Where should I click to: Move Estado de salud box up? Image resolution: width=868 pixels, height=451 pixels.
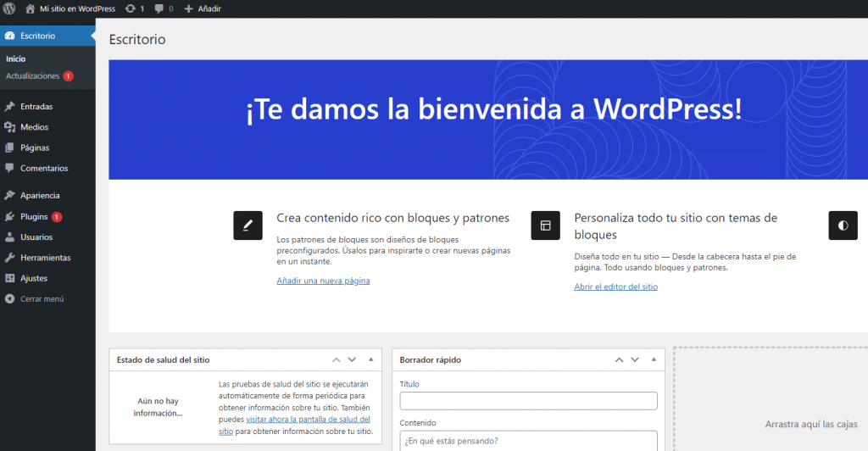(336, 359)
